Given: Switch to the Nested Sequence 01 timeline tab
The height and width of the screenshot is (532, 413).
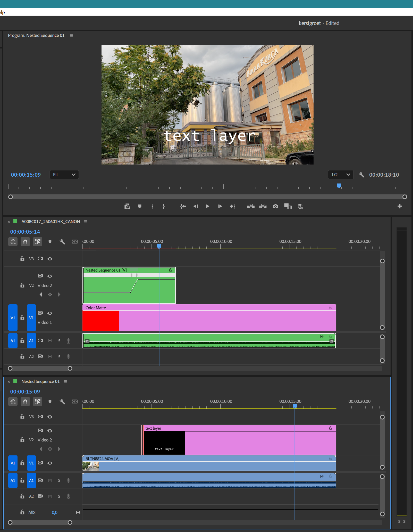Looking at the screenshot, I should click(x=40, y=381).
